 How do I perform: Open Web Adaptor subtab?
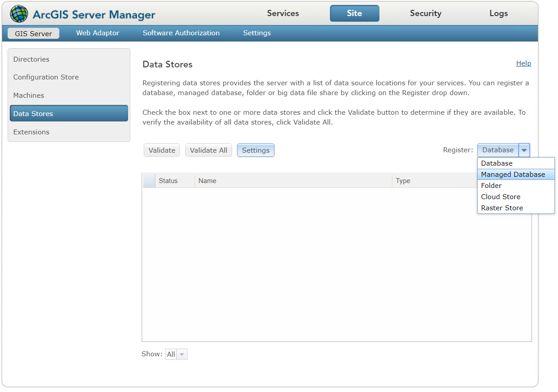click(x=98, y=33)
